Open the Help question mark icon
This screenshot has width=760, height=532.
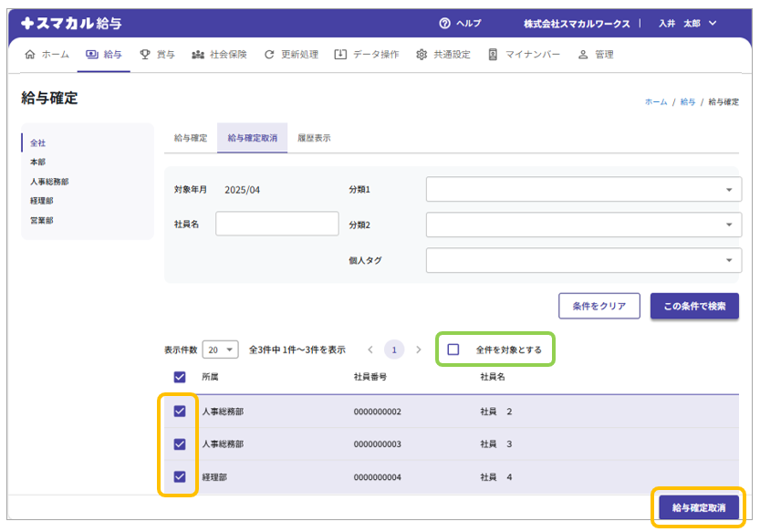click(444, 23)
